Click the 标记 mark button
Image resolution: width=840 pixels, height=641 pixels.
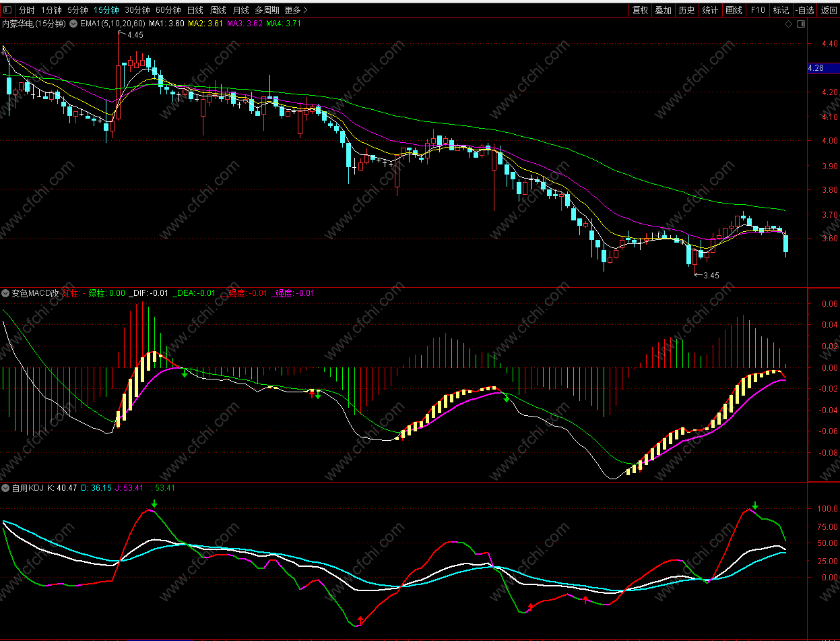[781, 10]
